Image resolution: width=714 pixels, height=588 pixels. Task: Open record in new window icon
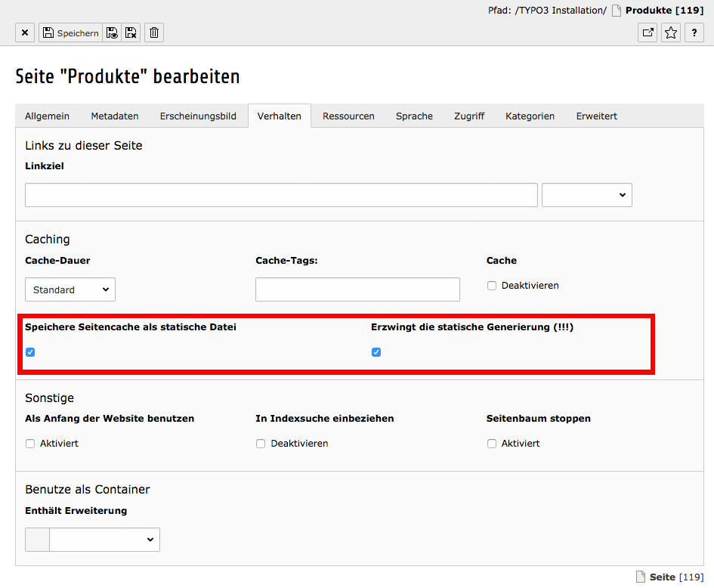(648, 32)
